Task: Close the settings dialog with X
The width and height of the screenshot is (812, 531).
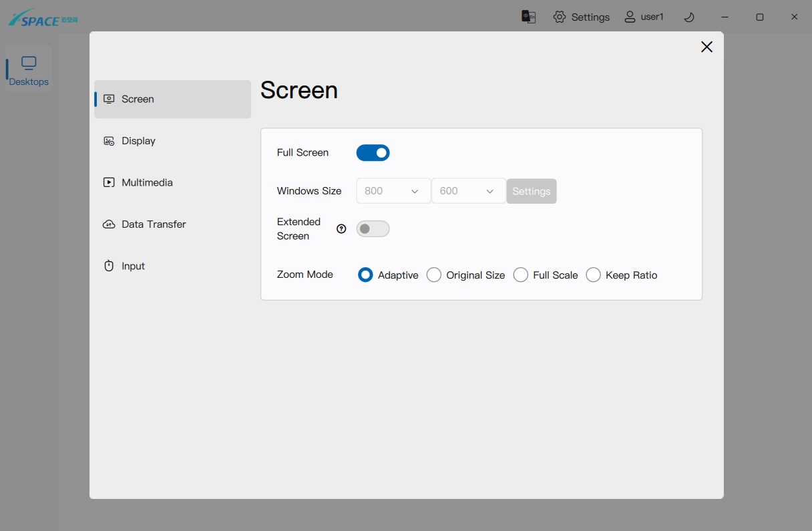Action: 706,47
